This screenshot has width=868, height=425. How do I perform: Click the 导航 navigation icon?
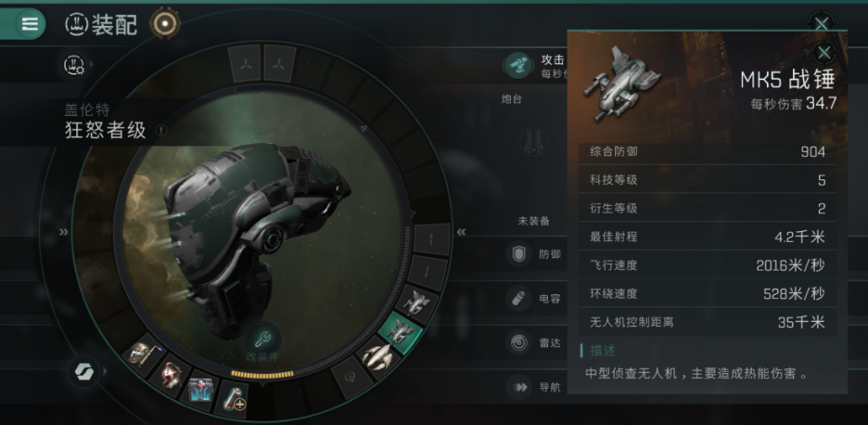518,387
